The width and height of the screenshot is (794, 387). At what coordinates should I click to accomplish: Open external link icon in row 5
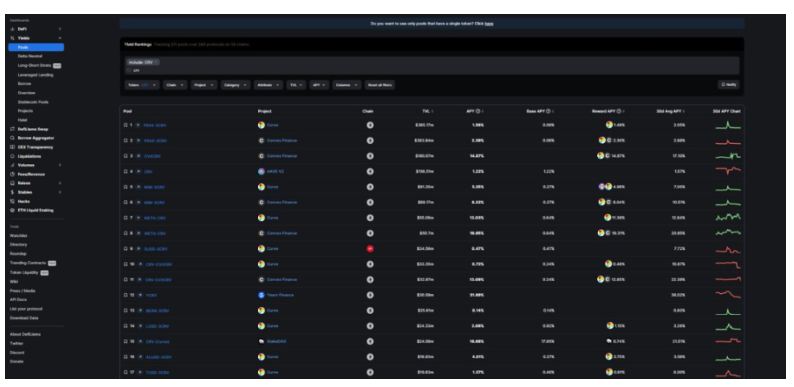point(139,187)
